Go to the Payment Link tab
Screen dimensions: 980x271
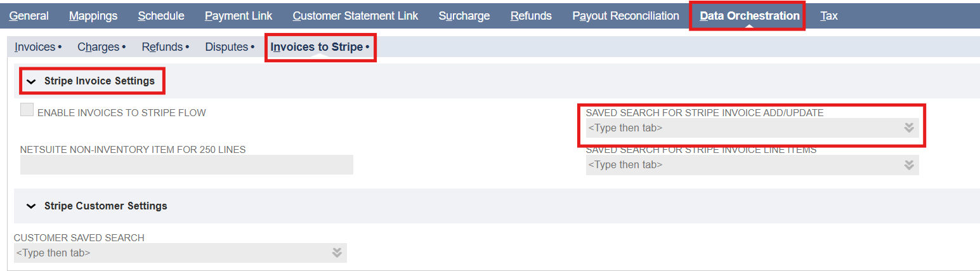(238, 16)
